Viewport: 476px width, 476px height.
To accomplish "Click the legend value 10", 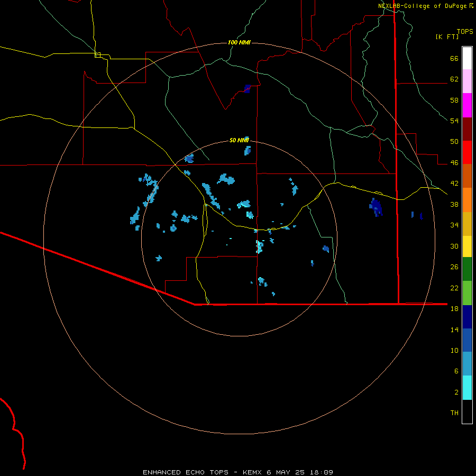I will 454,350.
